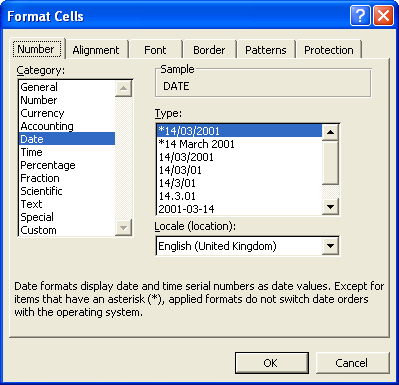Confirm with the OK button
The width and height of the screenshot is (399, 385).
(272, 363)
